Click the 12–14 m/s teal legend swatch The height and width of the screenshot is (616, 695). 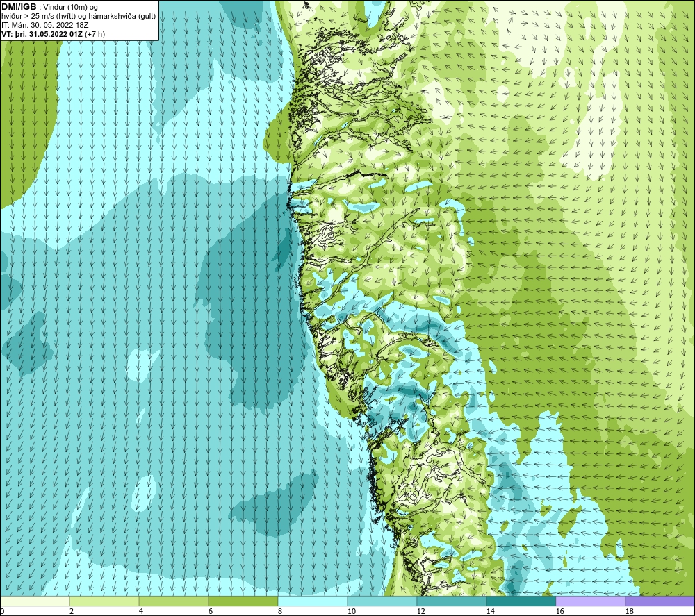[x=451, y=601]
